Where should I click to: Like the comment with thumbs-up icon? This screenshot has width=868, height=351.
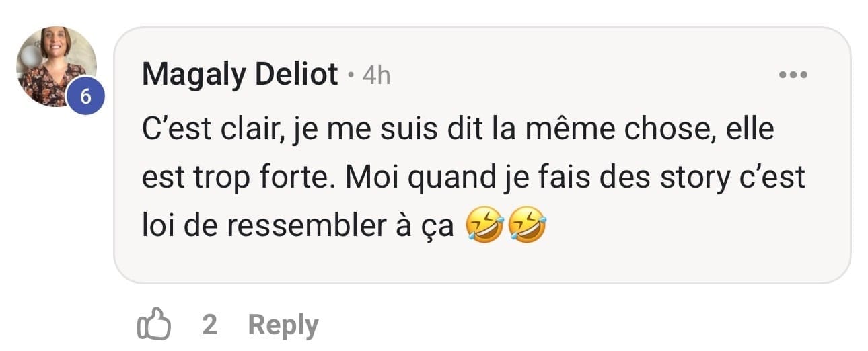[153, 325]
